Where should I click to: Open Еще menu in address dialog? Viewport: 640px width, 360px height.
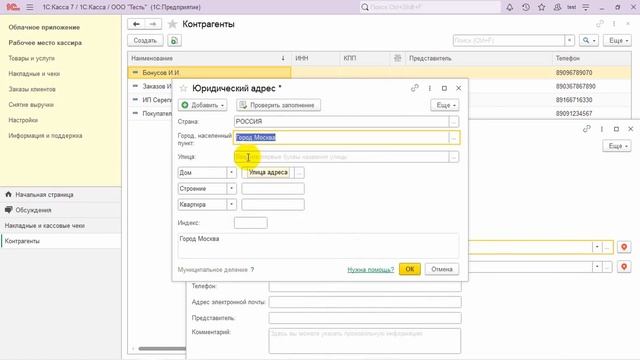(x=445, y=105)
